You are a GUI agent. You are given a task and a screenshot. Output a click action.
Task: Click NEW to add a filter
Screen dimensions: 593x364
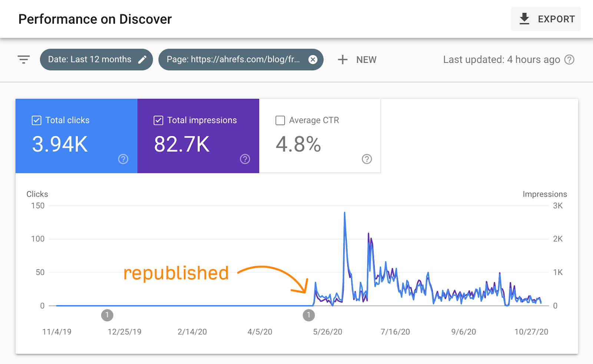366,59
